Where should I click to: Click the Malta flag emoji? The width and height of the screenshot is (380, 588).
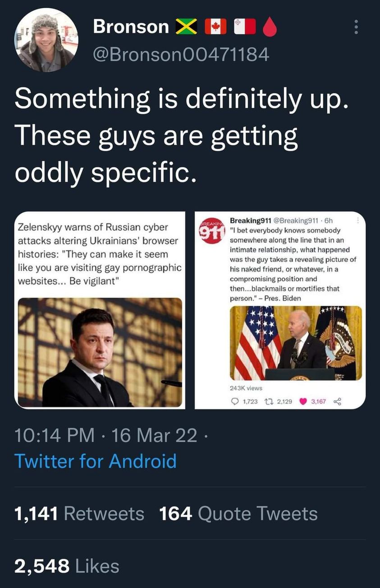pos(244,27)
